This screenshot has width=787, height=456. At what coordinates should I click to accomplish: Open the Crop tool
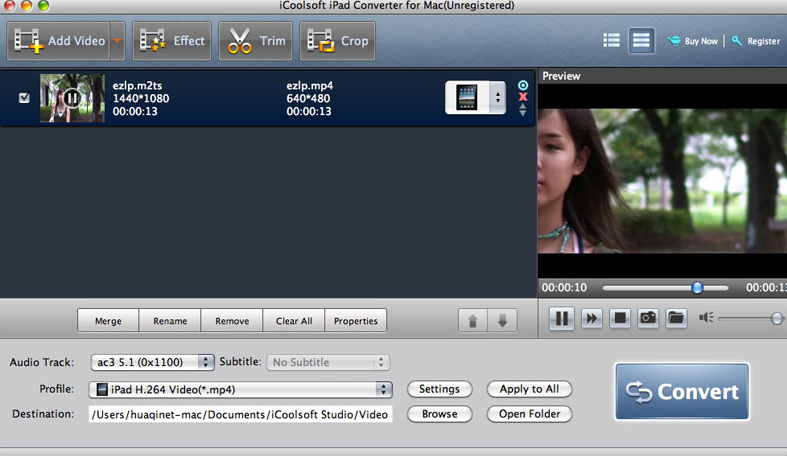click(x=337, y=41)
